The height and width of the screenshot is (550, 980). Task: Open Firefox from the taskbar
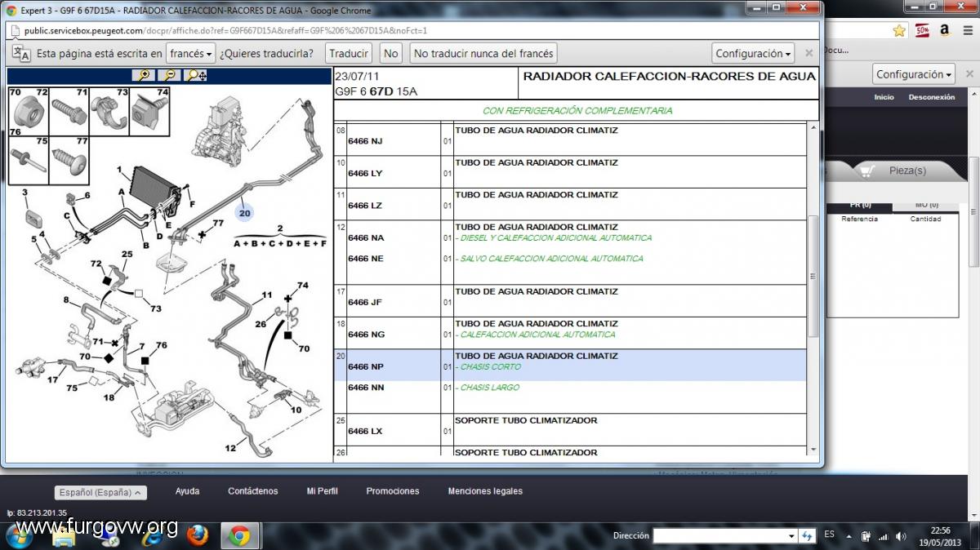click(x=198, y=535)
